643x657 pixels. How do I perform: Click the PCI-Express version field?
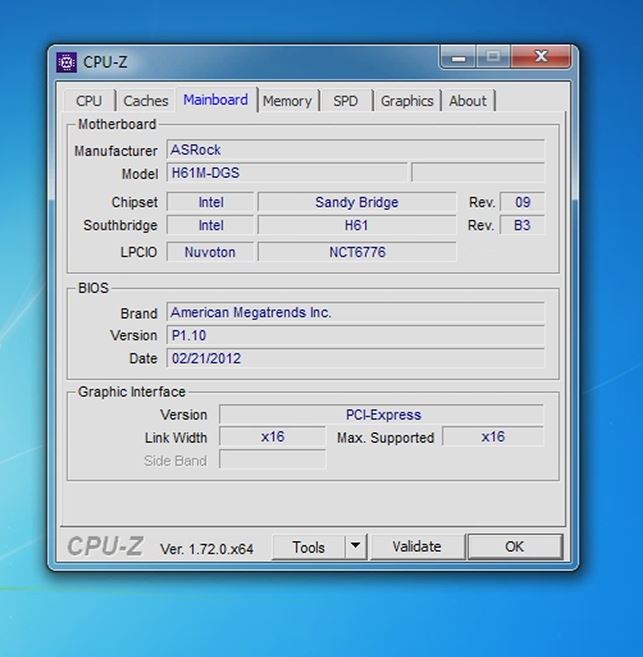click(382, 415)
